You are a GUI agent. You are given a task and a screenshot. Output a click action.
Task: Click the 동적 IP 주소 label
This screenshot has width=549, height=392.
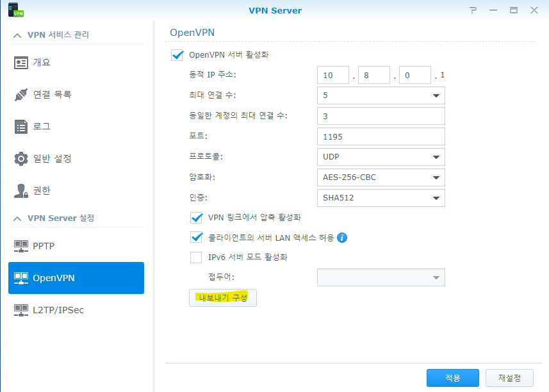point(213,74)
